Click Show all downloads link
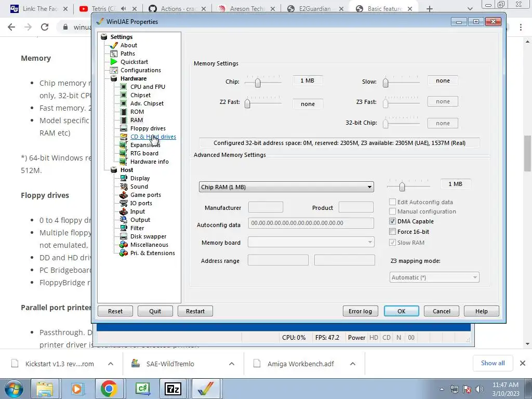 [x=493, y=363]
